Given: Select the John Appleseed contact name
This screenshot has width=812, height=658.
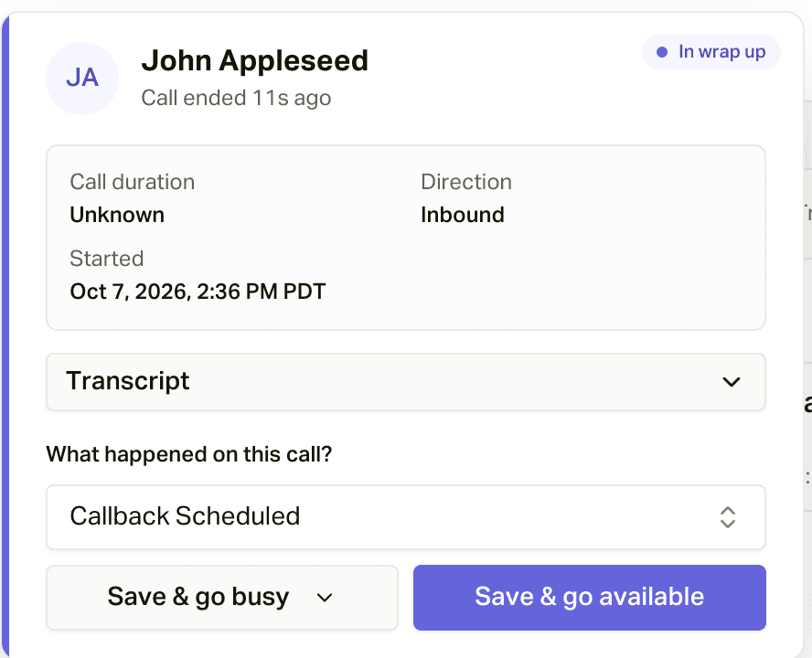Looking at the screenshot, I should pos(255,60).
